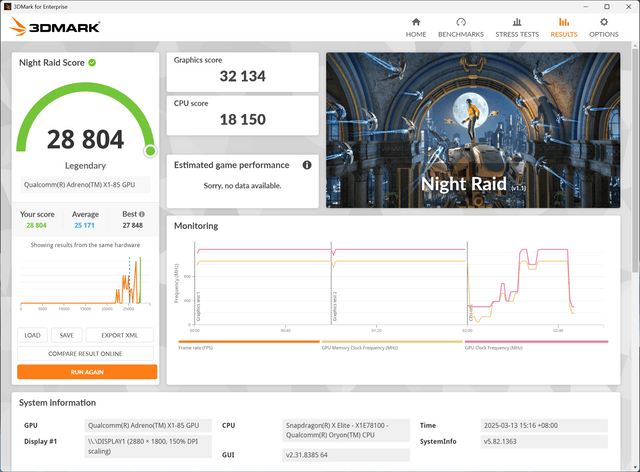The image size is (640, 472).
Task: Click the Graphics test 1 marker in chart
Action: (x=198, y=306)
